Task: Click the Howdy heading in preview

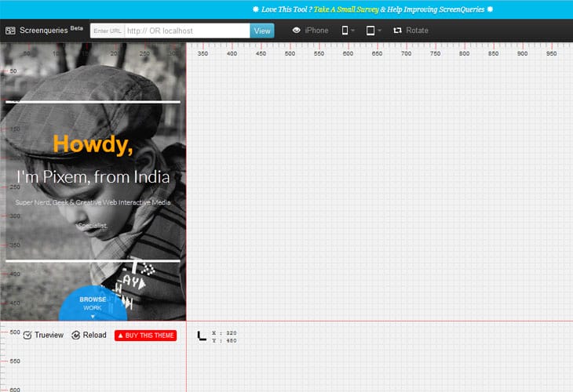Action: [x=93, y=144]
